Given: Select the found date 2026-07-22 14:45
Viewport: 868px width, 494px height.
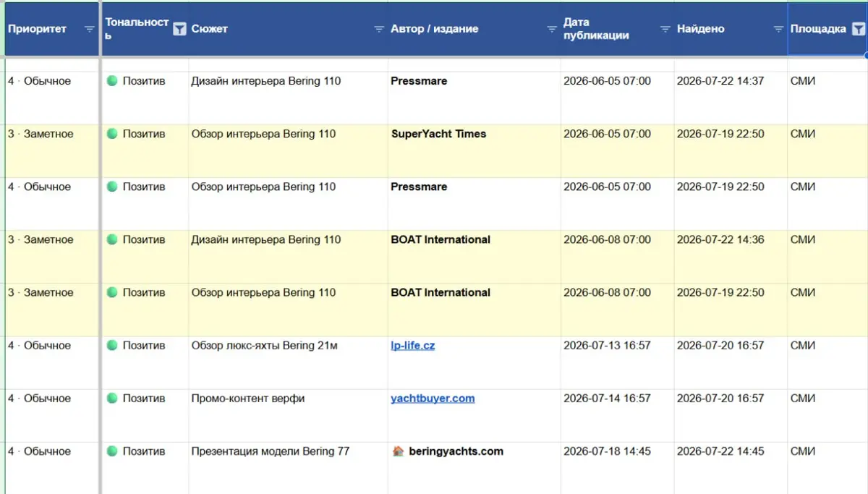Looking at the screenshot, I should click(x=731, y=468).
